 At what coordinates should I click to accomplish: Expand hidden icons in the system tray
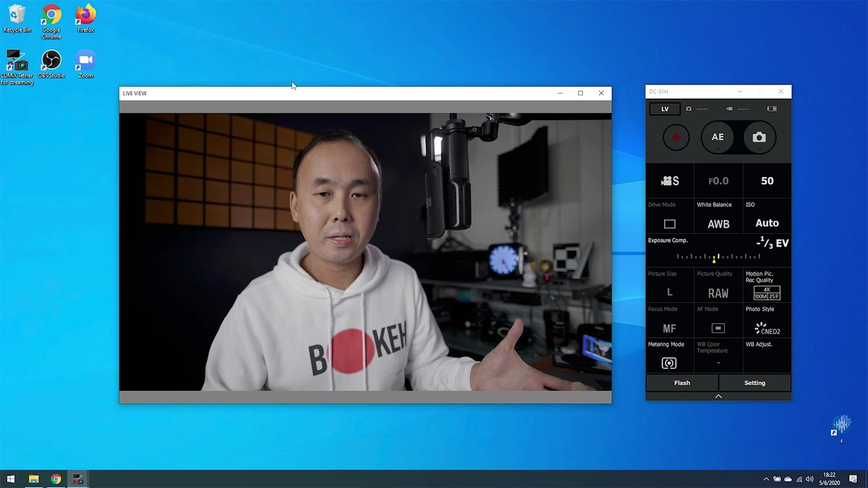tap(767, 479)
